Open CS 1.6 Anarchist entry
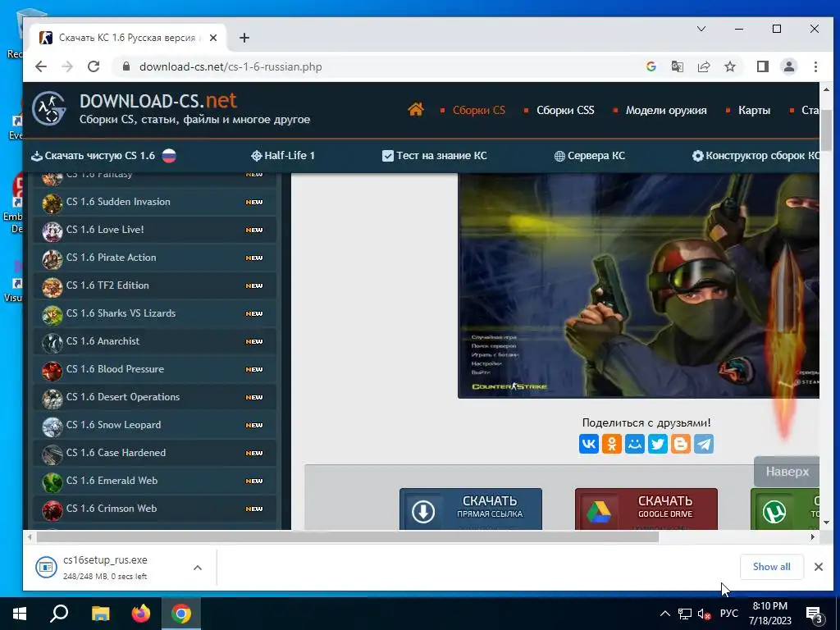 154,342
